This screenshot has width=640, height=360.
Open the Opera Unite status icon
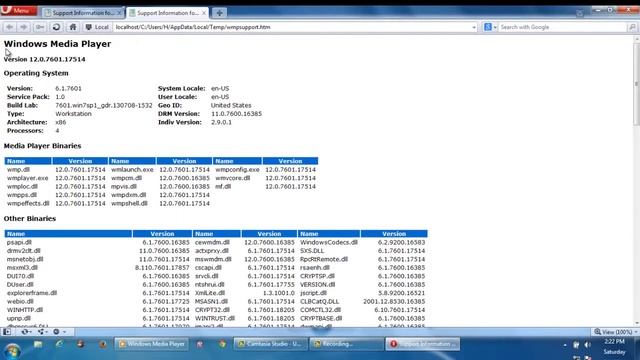[x=42, y=332]
